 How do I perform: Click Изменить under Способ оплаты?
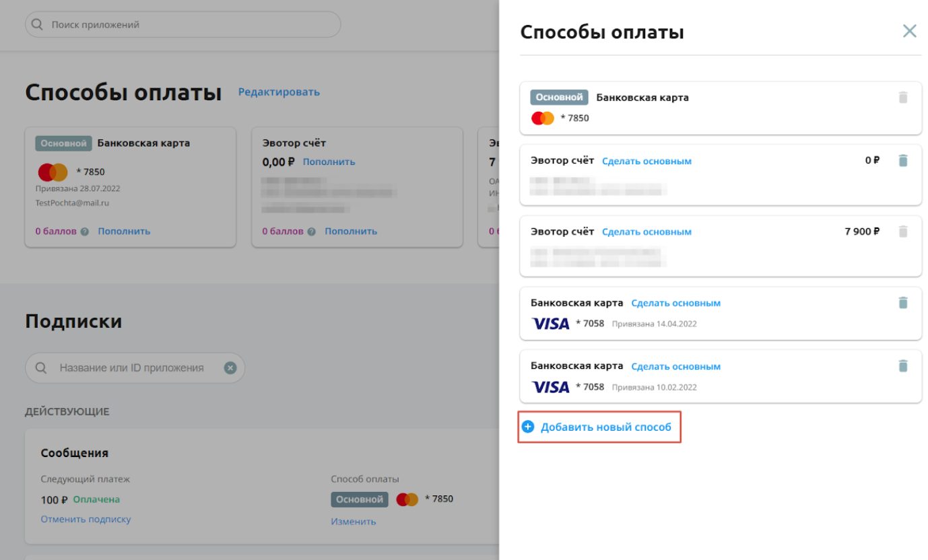(x=353, y=522)
